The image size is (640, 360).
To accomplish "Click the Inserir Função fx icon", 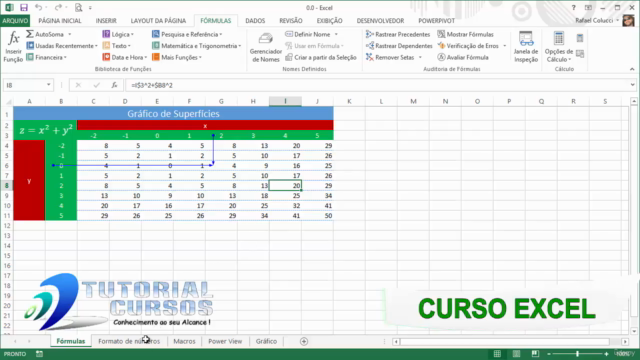I will click(13, 39).
